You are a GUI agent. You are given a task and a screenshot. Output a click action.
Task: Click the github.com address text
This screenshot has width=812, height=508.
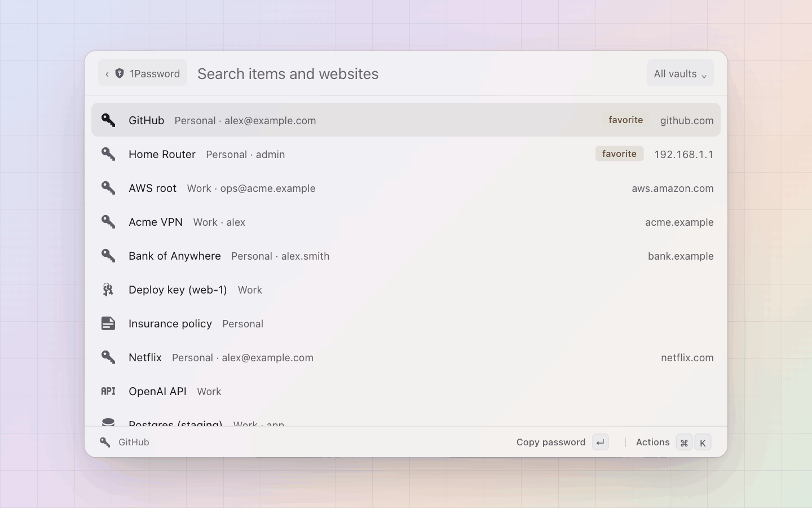[687, 120]
